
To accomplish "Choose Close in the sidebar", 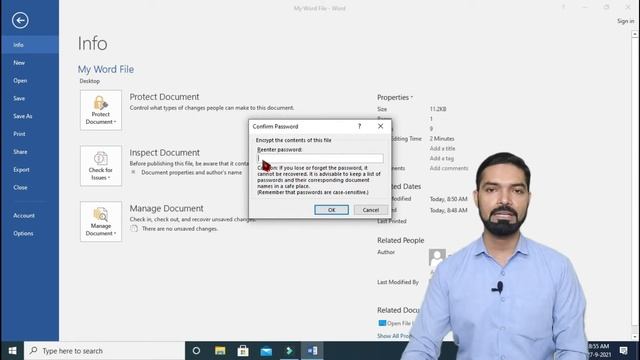I will tap(29, 188).
